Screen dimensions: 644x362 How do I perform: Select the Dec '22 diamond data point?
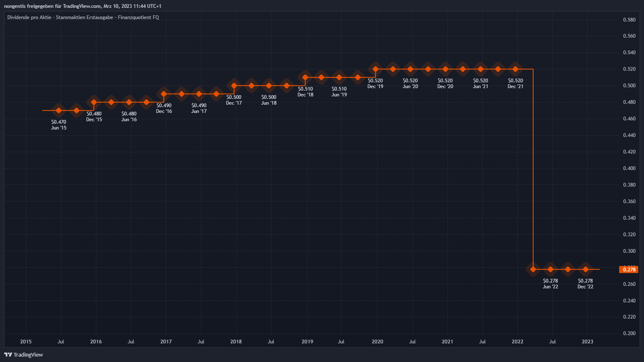(x=585, y=269)
